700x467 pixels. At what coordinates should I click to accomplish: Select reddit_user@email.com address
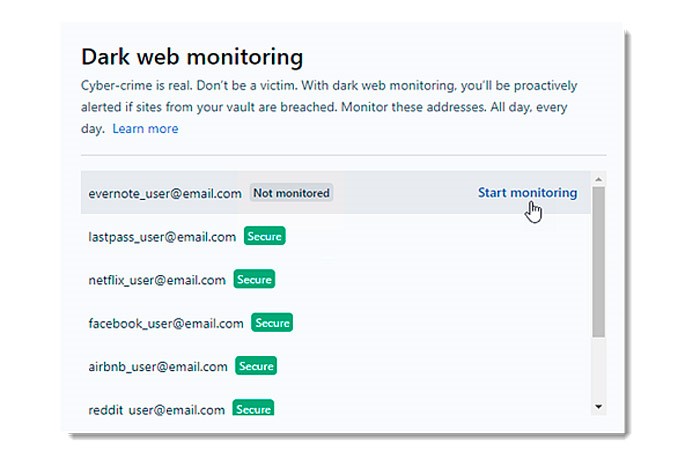[156, 409]
